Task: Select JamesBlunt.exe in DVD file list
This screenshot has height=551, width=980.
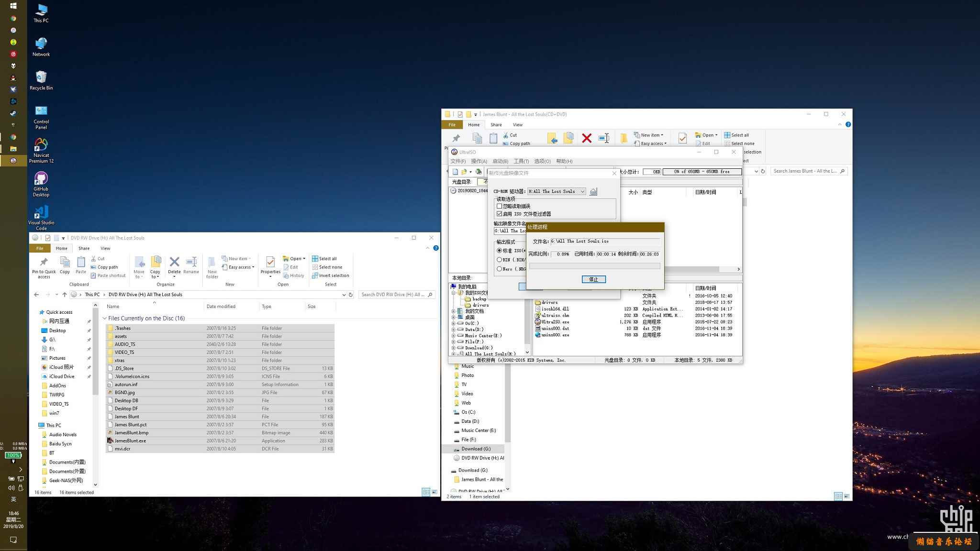Action: [220, 441]
